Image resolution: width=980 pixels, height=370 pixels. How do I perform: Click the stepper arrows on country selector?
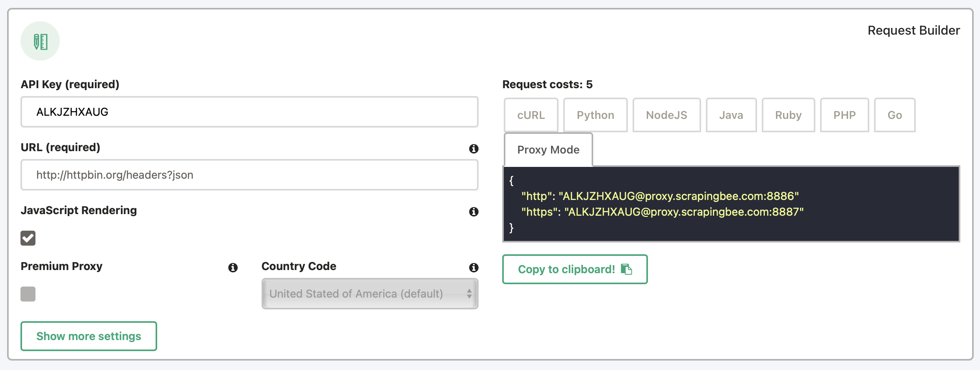pos(469,294)
